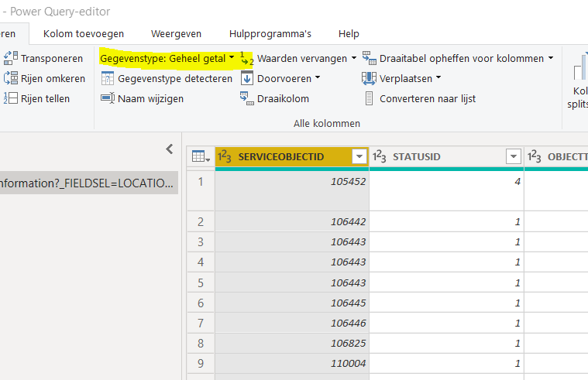Click the Draaikolom label
The width and height of the screenshot is (588, 380).
(283, 98)
